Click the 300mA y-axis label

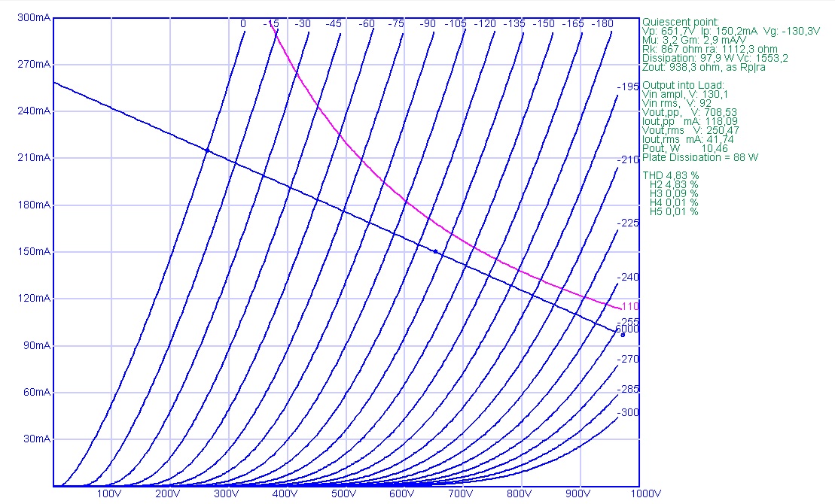(x=34, y=17)
